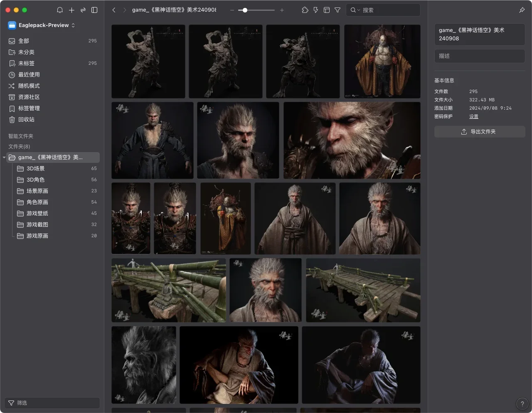Click the 2024/09/08 9:24 date value
Viewport: 532px width, 413px height.
pyautogui.click(x=490, y=108)
